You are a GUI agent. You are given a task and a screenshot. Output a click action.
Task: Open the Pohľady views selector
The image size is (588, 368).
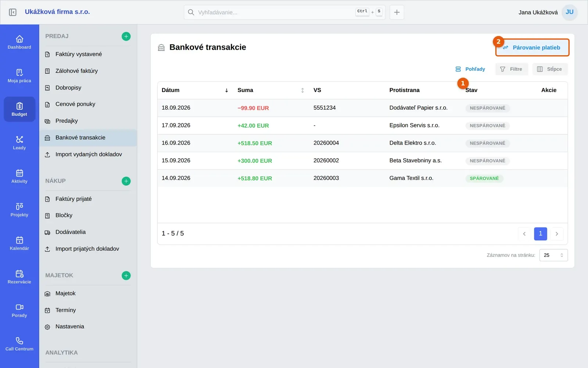pos(470,69)
